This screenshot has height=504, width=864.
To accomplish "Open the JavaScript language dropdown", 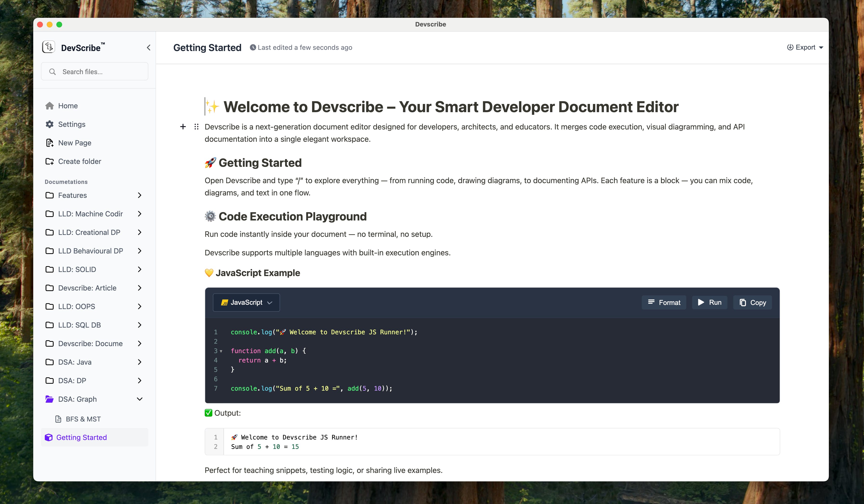I will pos(246,303).
